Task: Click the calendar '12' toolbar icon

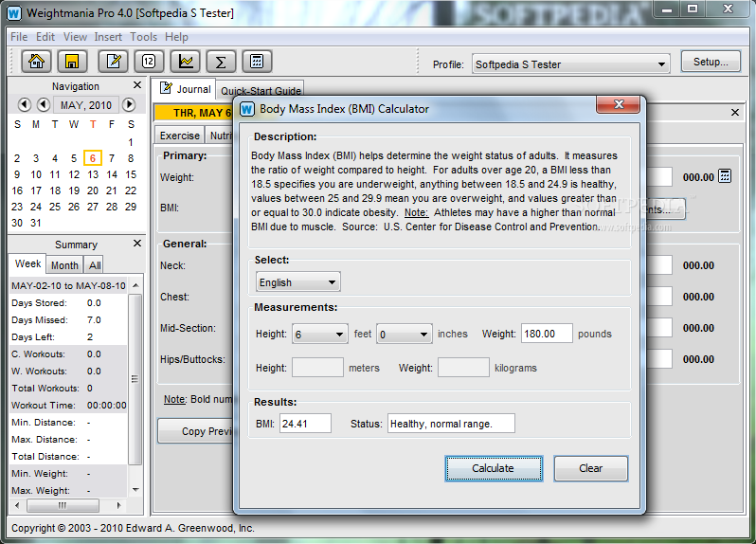Action: pos(149,62)
